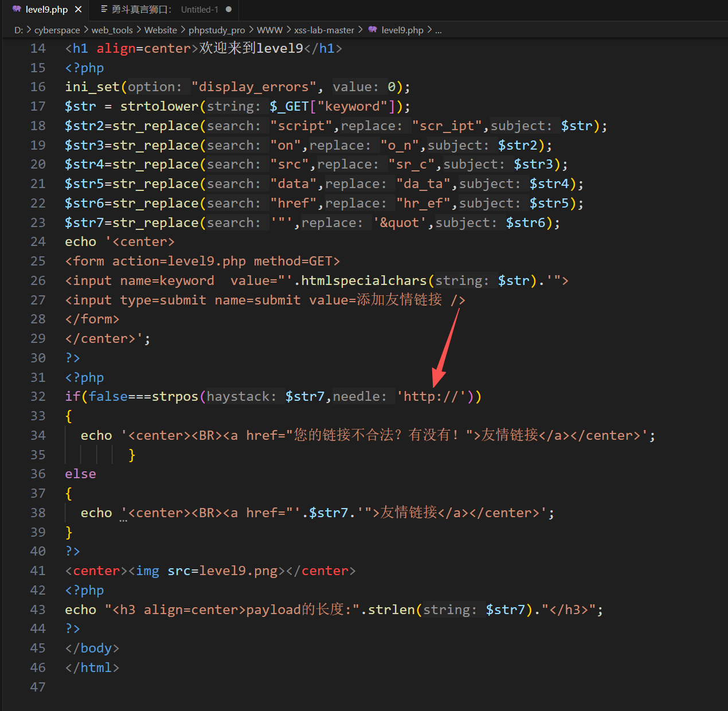Image resolution: width=728 pixels, height=711 pixels.
Task: Click line number 47 in the gutter
Action: [38, 687]
